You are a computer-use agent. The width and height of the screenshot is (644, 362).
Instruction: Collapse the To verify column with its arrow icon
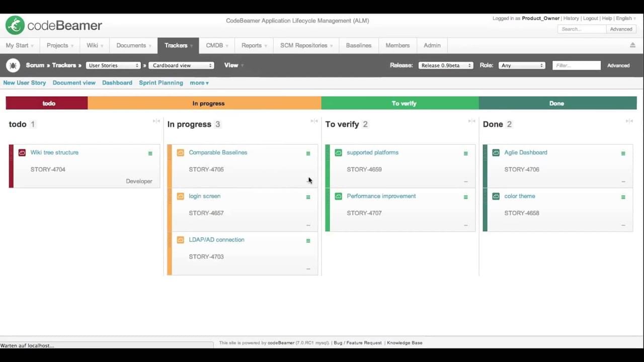[471, 121]
